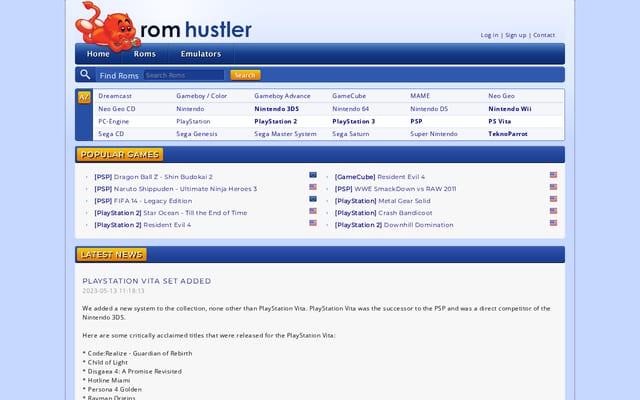The height and width of the screenshot is (400, 640).
Task: Open Star Ocean - Till the End of Time
Action: [171, 213]
